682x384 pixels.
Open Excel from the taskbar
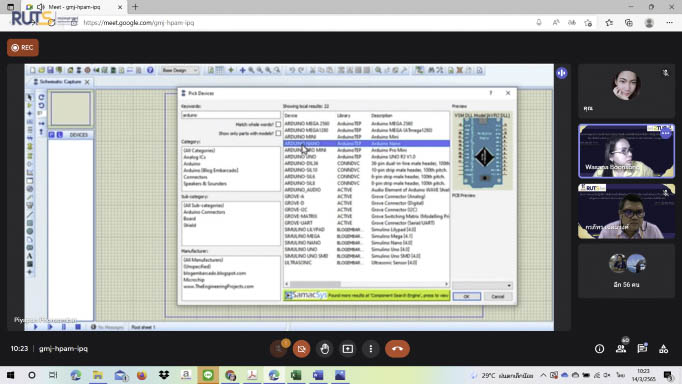click(296, 375)
